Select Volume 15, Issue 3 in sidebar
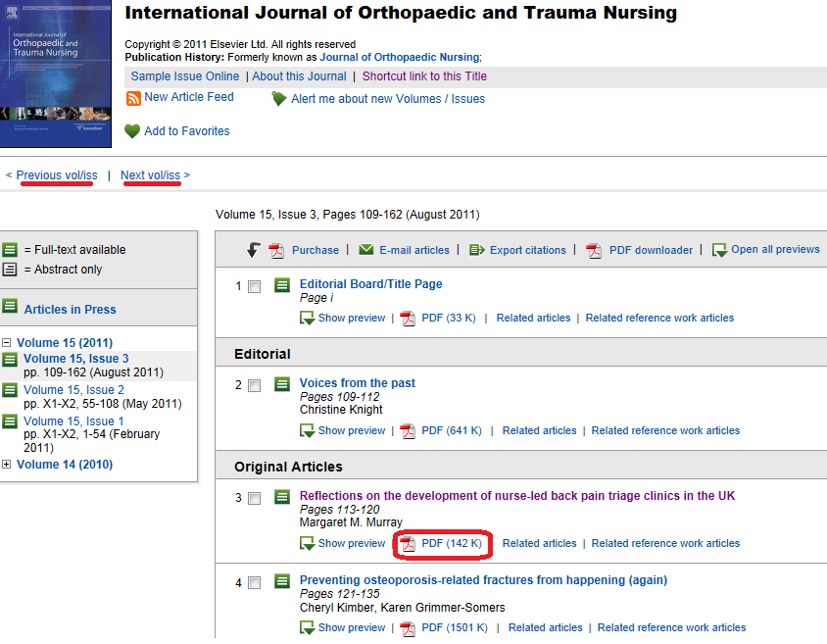The width and height of the screenshot is (827, 644). click(76, 359)
